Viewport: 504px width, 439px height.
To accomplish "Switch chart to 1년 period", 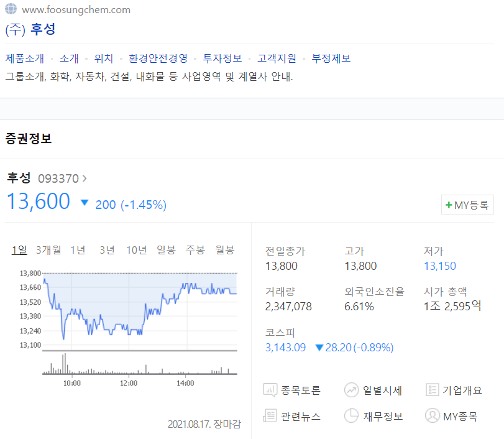I will point(78,249).
